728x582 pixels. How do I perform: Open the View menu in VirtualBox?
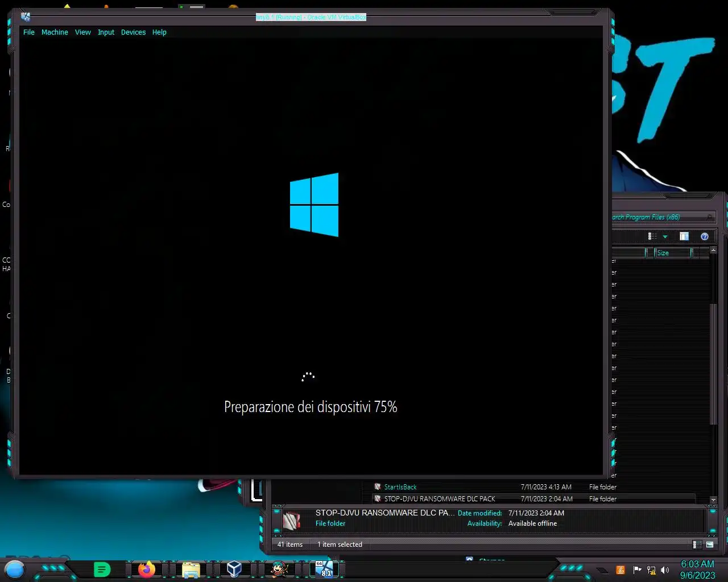83,32
